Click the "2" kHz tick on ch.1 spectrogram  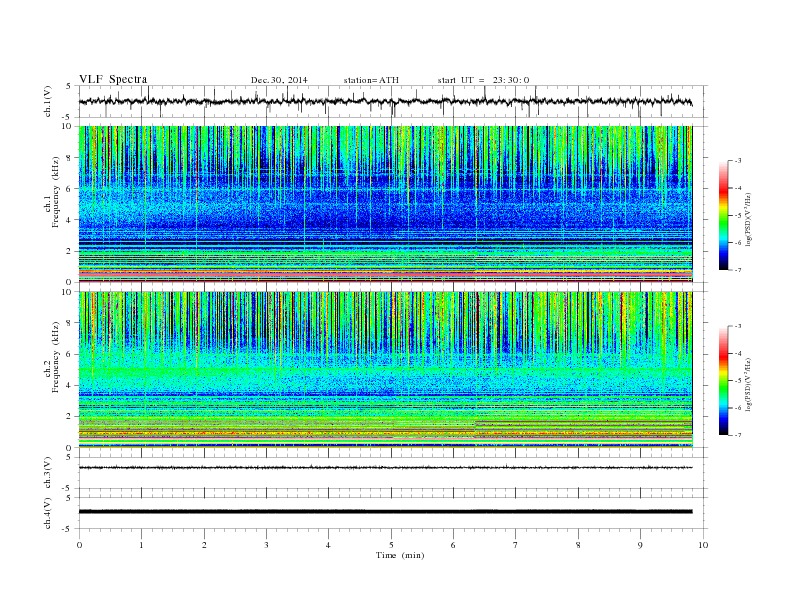pos(70,251)
